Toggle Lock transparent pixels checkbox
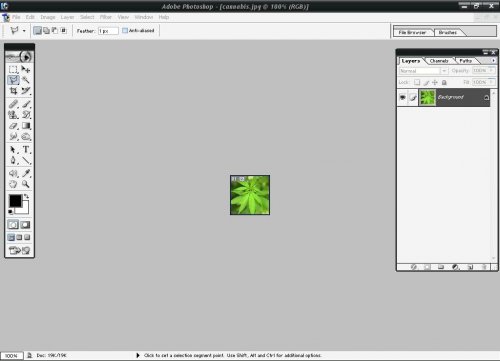 417,82
